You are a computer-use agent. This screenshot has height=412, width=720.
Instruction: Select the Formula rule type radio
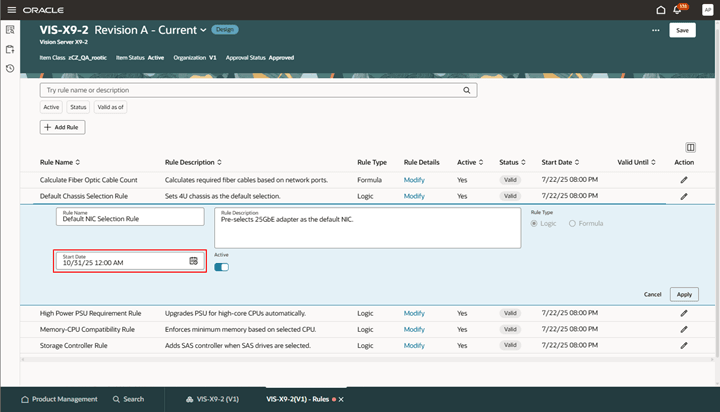572,223
